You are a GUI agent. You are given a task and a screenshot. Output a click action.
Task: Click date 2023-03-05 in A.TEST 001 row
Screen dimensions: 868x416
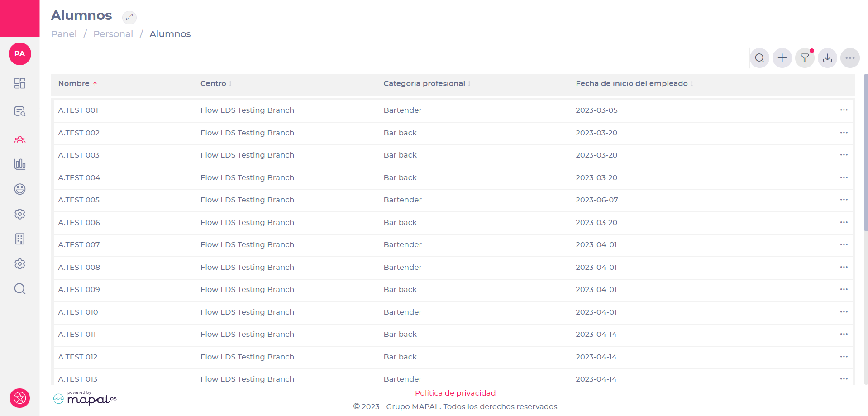point(596,110)
